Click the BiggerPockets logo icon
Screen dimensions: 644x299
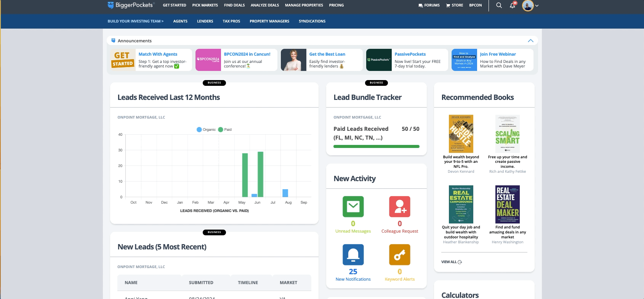point(111,5)
